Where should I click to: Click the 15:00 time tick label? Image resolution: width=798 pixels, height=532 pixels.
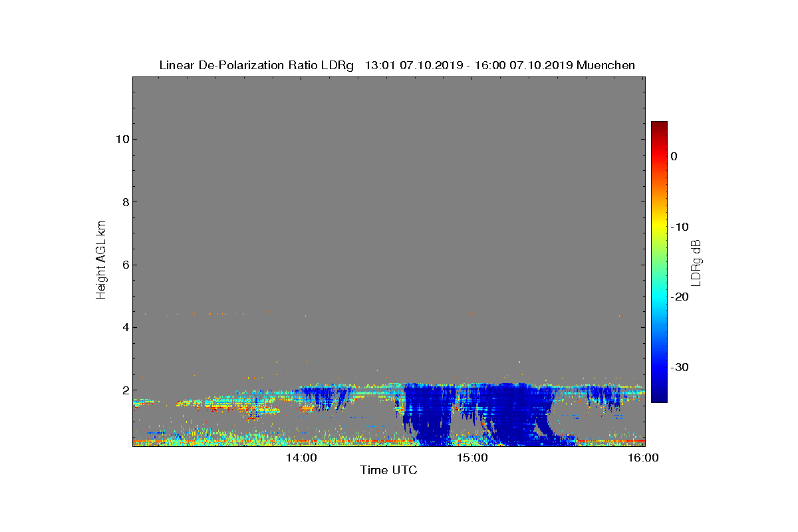pos(473,458)
